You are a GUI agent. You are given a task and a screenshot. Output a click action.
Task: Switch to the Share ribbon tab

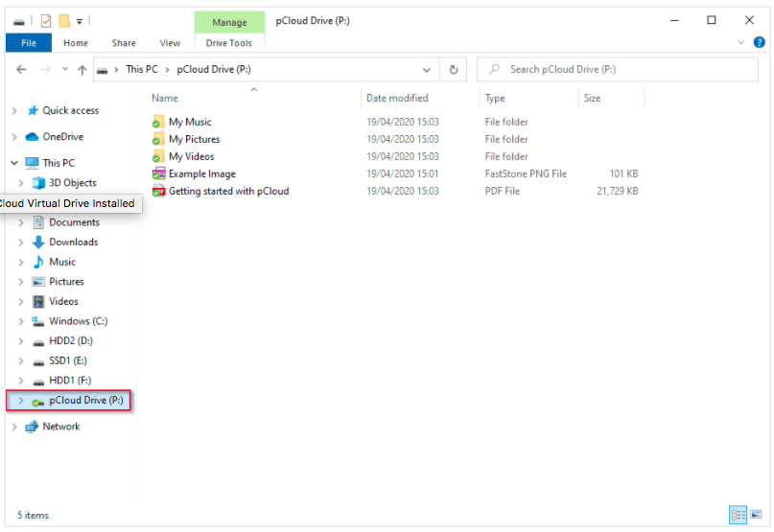click(x=124, y=43)
